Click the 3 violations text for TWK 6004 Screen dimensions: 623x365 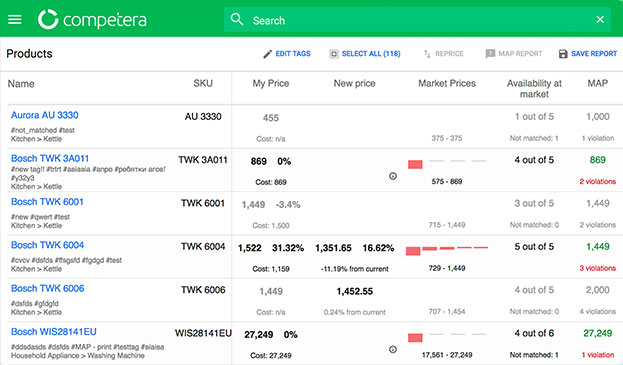pos(597,268)
